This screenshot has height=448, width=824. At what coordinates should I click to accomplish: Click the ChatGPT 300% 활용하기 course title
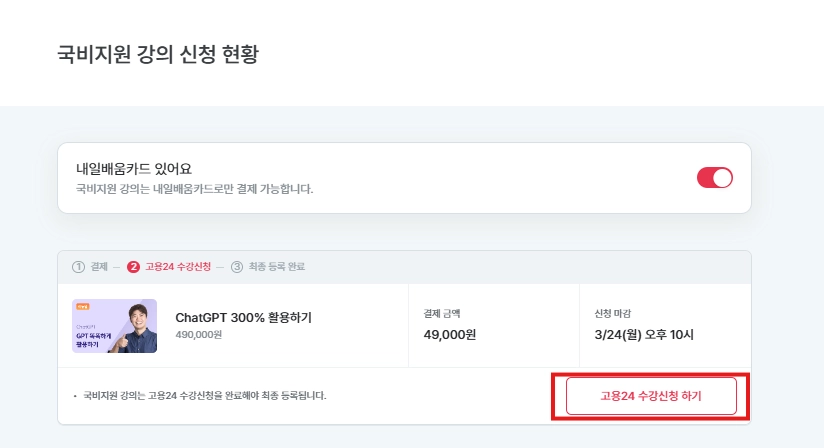pos(243,317)
